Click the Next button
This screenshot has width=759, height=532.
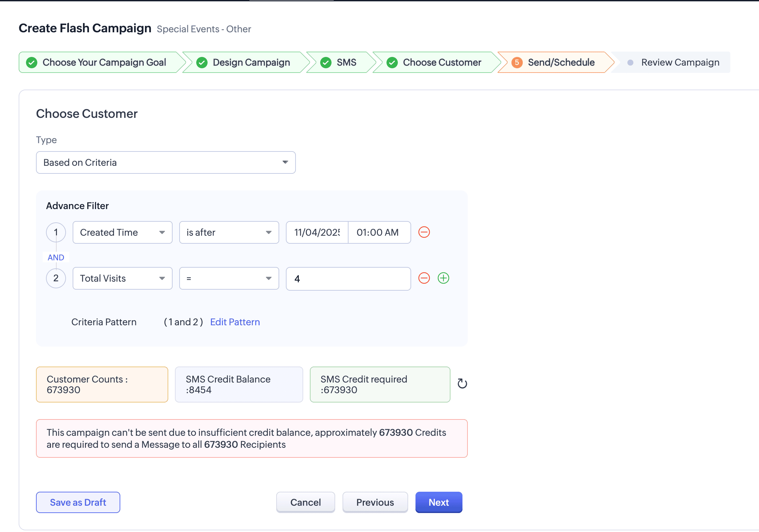(439, 502)
